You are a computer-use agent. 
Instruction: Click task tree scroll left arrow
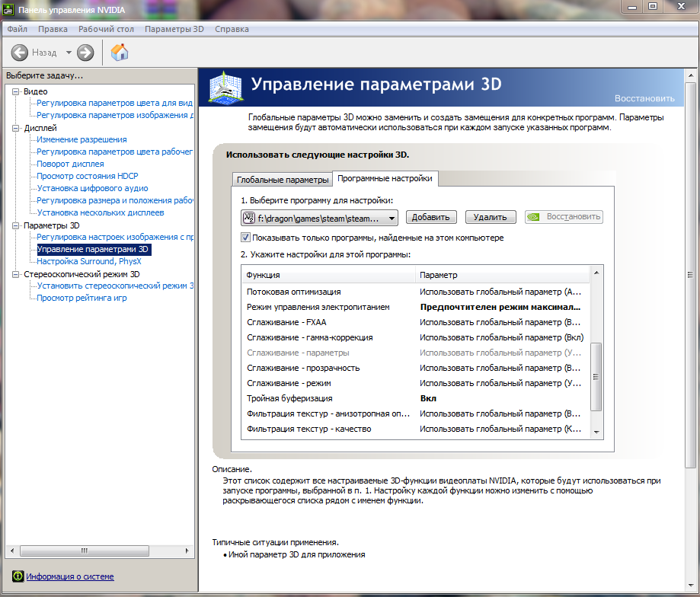click(x=12, y=551)
